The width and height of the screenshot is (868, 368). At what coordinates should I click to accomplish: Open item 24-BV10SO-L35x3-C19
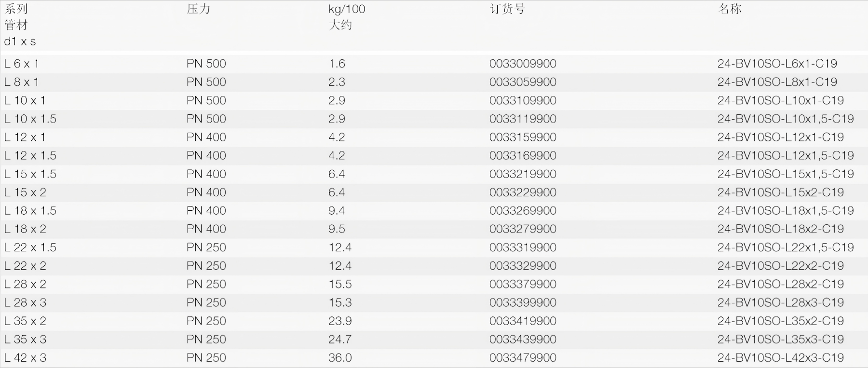(x=780, y=339)
